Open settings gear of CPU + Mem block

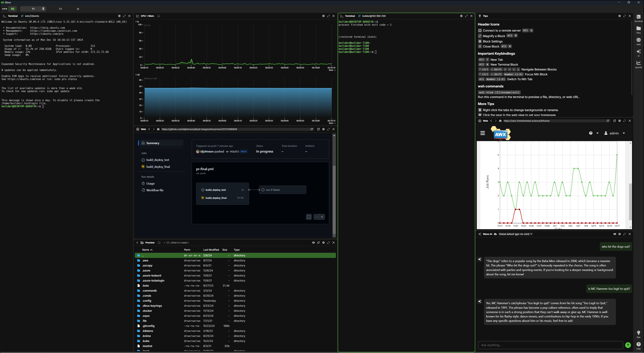[x=323, y=16]
